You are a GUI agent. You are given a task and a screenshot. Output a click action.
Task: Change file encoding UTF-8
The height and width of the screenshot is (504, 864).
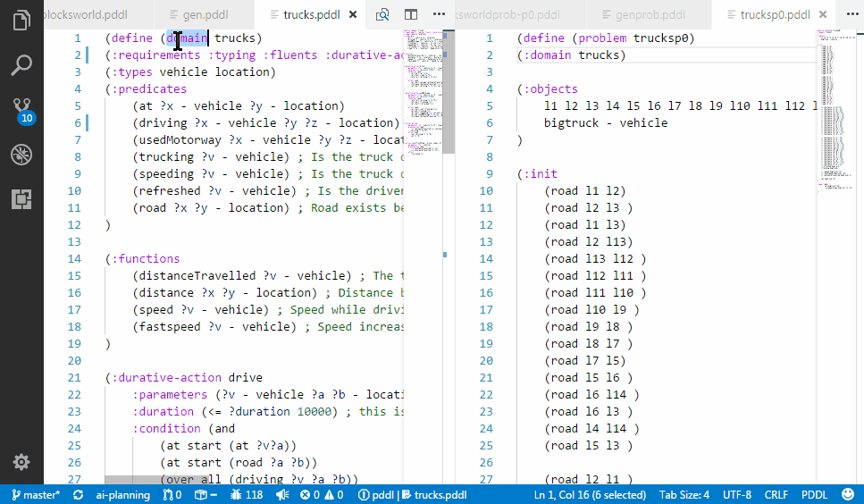pyautogui.click(x=737, y=495)
